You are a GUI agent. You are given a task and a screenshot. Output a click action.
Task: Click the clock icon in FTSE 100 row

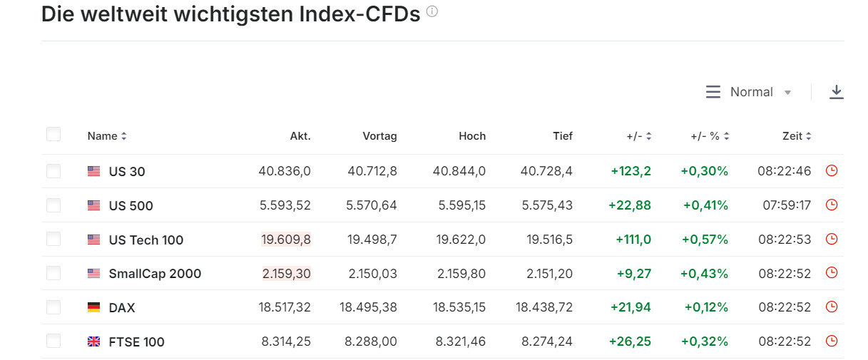(x=831, y=341)
